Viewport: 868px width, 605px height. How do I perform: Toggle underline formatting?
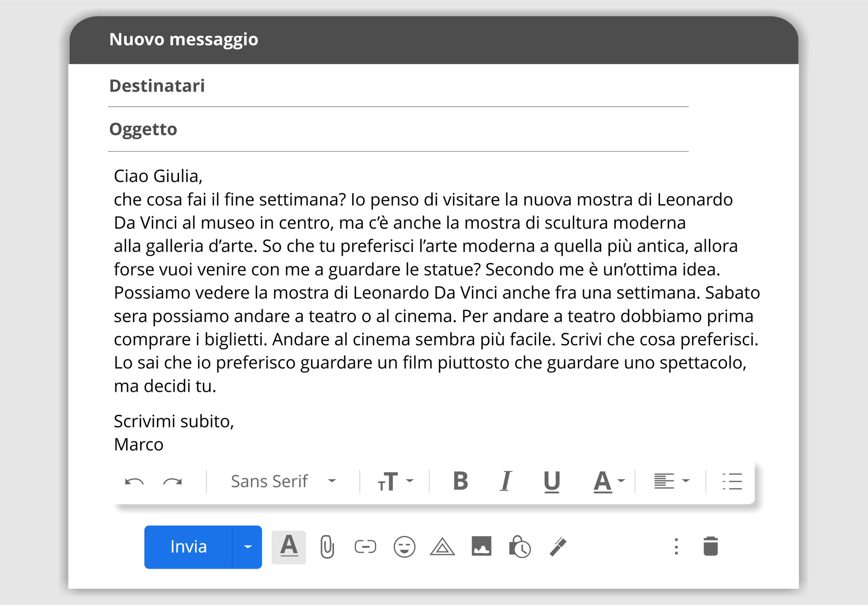pyautogui.click(x=552, y=482)
